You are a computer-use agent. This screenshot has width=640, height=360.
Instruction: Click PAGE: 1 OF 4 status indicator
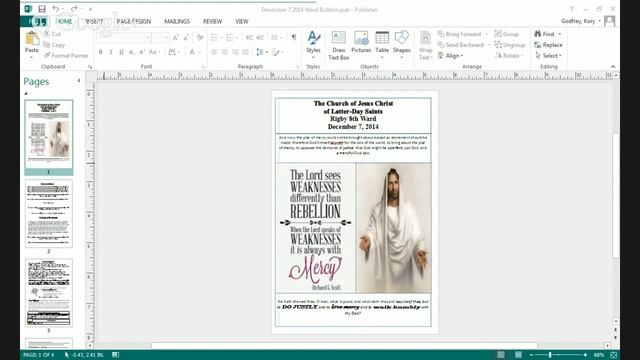38,355
